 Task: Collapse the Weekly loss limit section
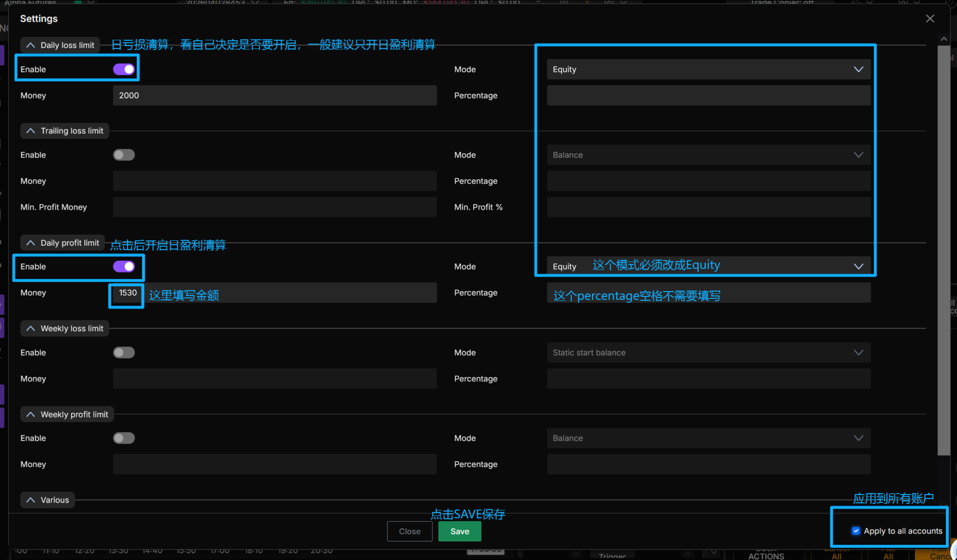[31, 328]
